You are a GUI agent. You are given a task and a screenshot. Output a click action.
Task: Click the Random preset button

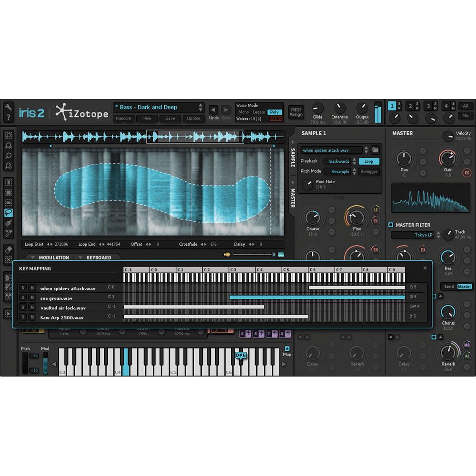[123, 119]
